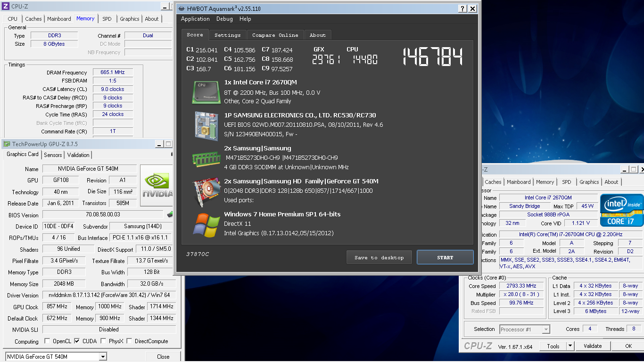This screenshot has height=362, width=644.
Task: Open the About tab in right CPU-Z window
Action: coord(611,182)
